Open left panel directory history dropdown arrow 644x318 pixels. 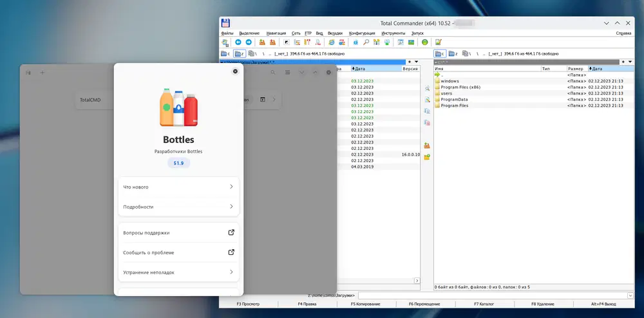417,62
